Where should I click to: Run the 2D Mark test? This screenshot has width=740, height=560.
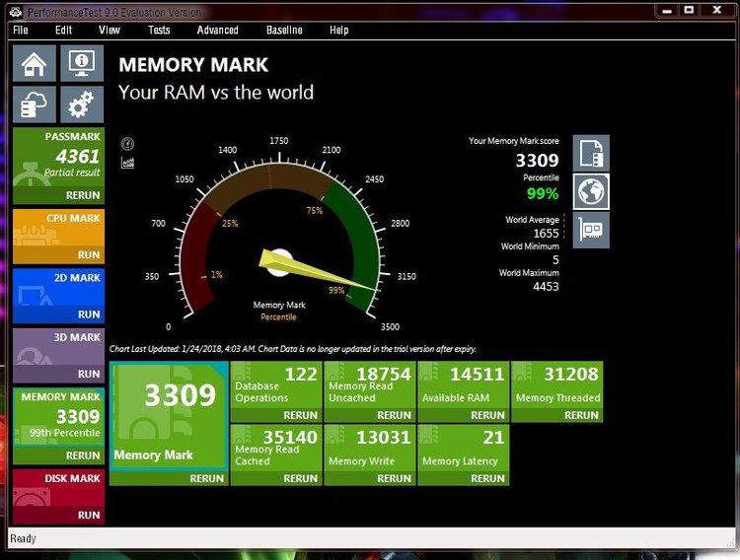point(89,315)
